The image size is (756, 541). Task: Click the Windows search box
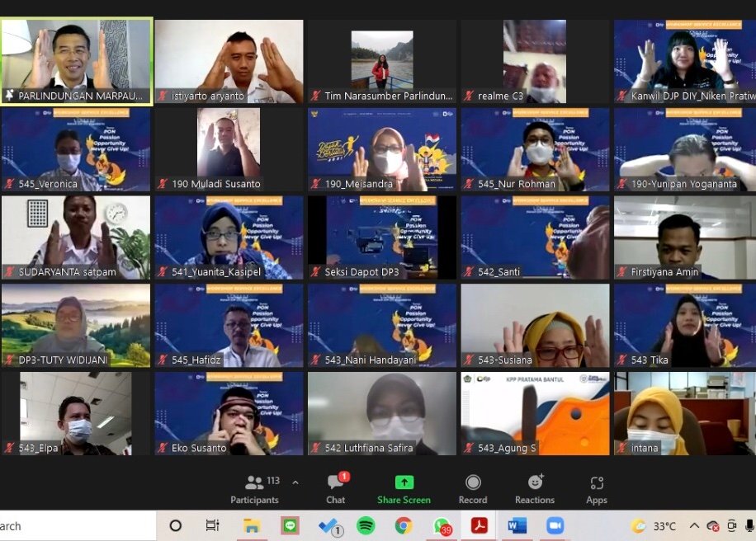[74, 525]
